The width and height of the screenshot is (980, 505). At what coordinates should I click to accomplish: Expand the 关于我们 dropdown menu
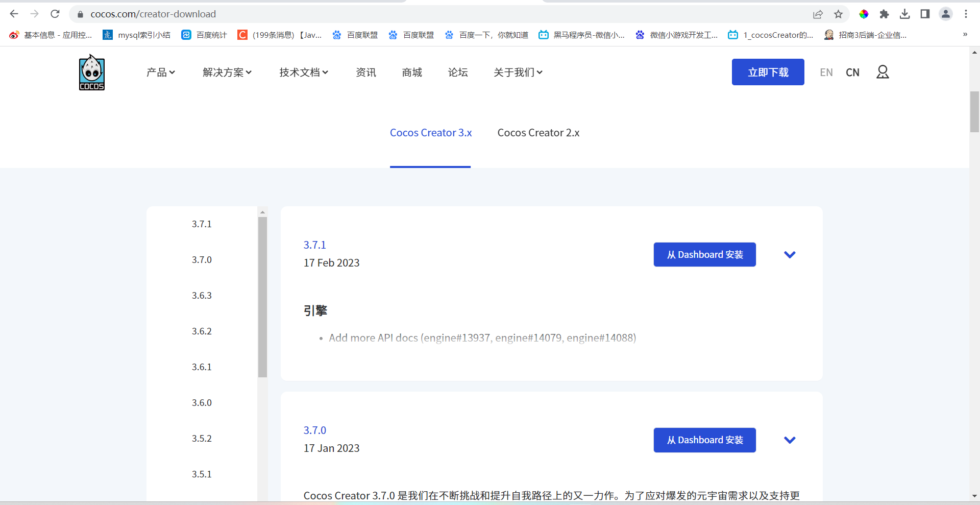518,73
